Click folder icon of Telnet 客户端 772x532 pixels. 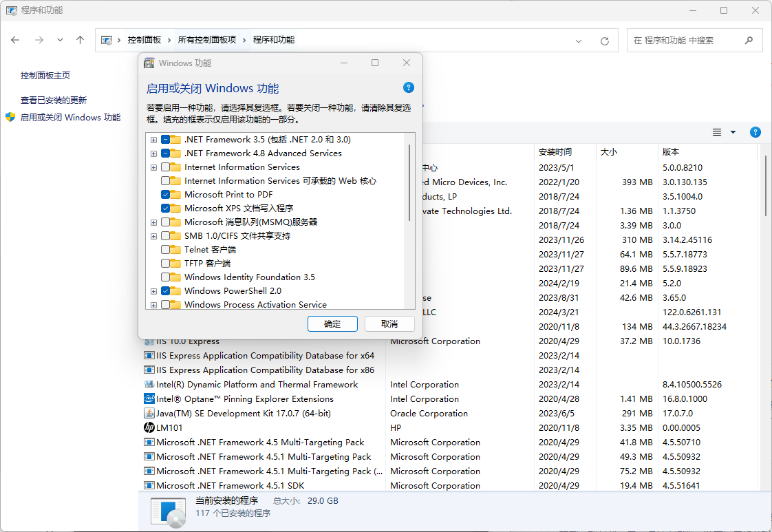[x=175, y=250]
